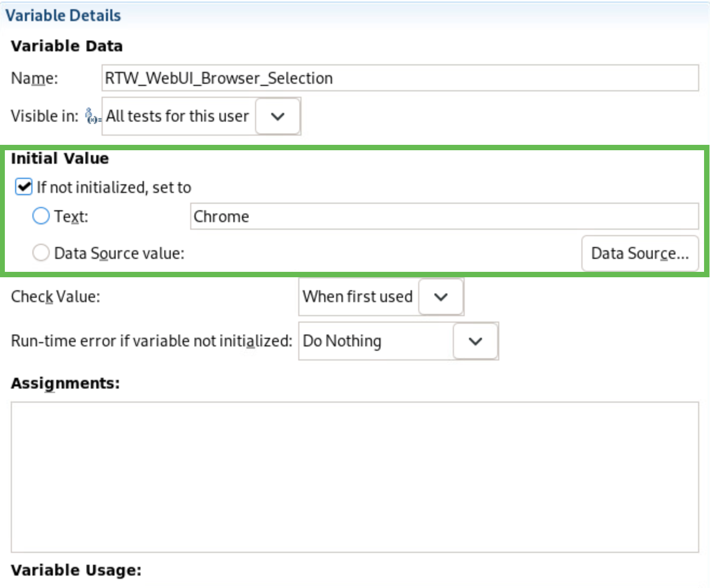Click the 'Visible in:' label
Screen dimensions: 710x588
(44, 116)
